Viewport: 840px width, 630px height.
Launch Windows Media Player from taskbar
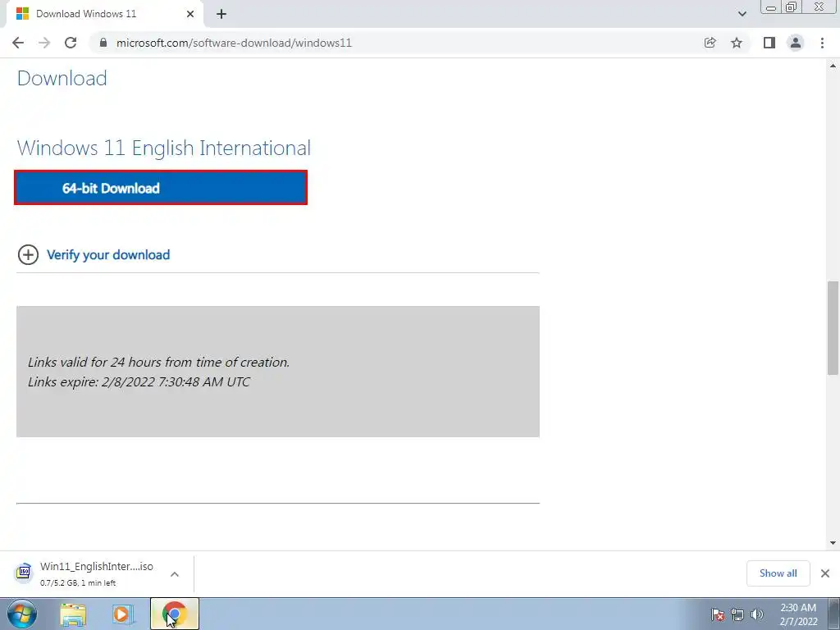pos(123,614)
